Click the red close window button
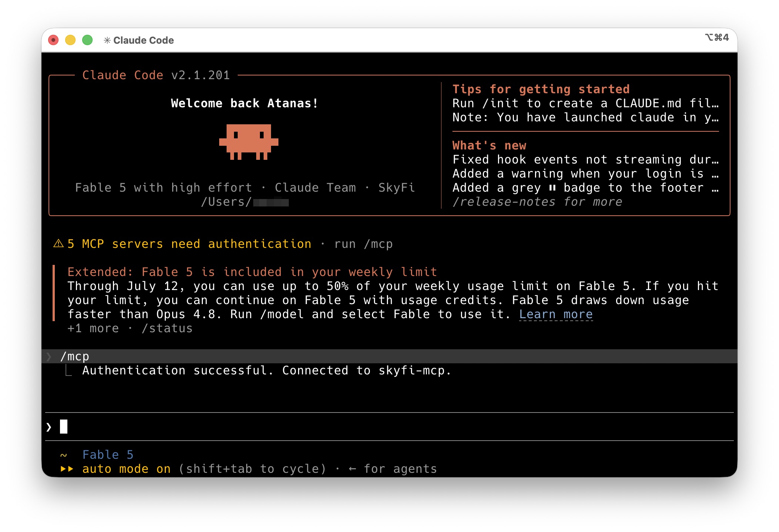 point(53,40)
